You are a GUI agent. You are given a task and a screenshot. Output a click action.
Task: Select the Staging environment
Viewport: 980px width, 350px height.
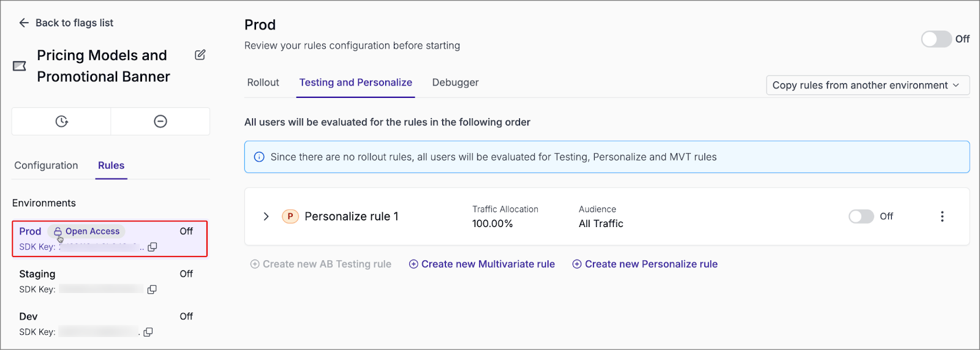pyautogui.click(x=37, y=274)
